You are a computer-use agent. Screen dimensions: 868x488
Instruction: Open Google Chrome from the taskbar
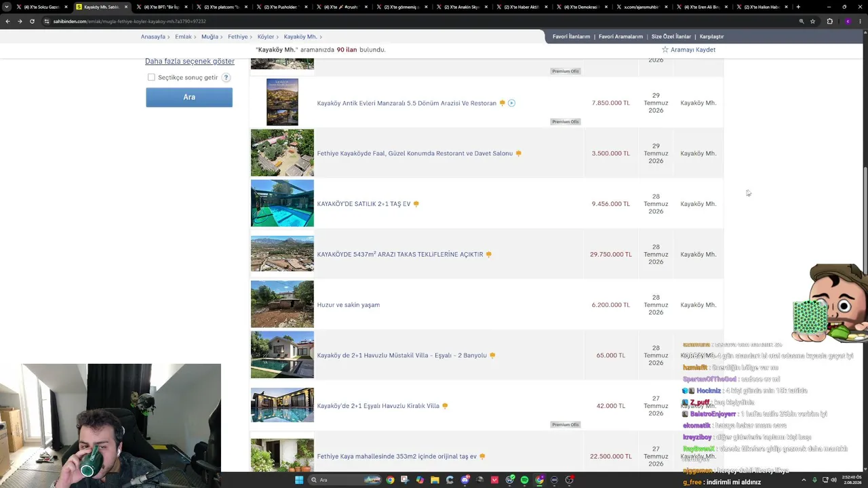click(390, 480)
